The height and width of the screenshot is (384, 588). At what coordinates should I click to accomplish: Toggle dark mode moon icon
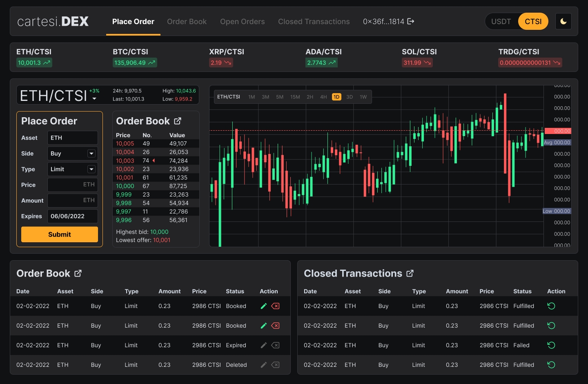(x=563, y=21)
